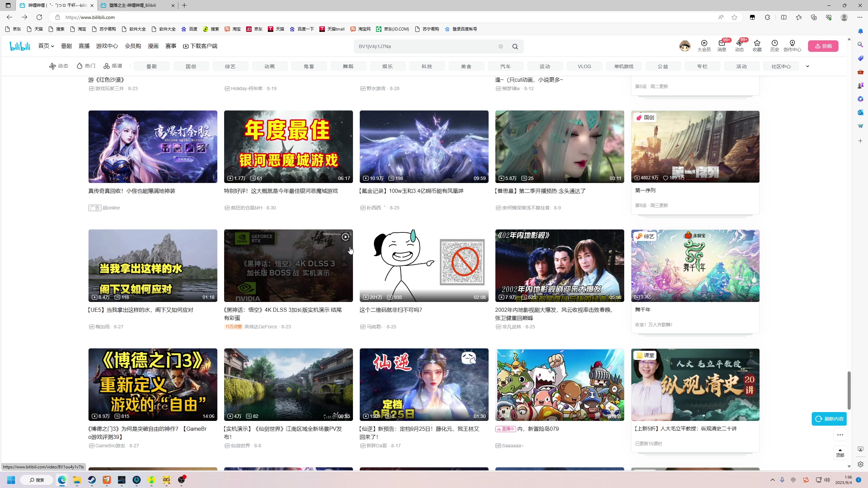Click the 动态 channel icon

coord(58,66)
